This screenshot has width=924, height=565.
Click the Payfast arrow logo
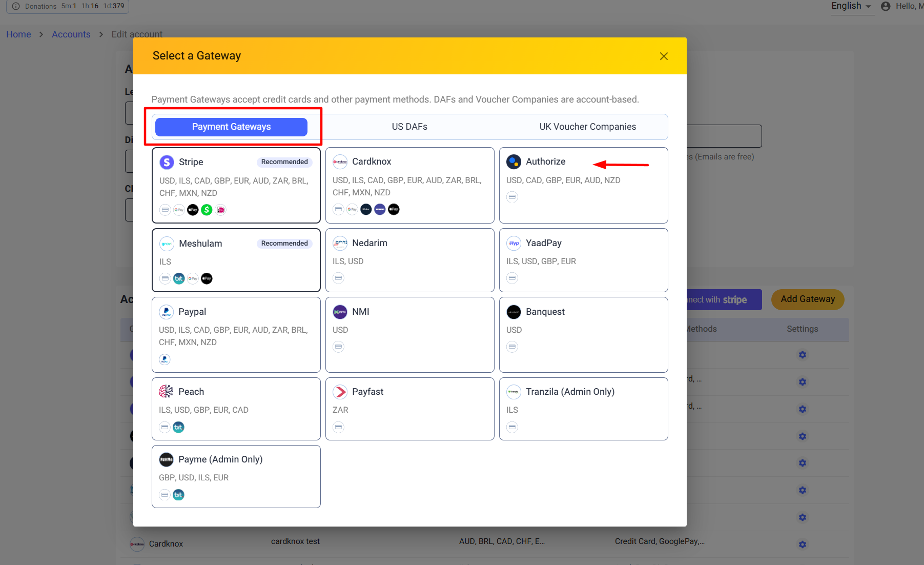coord(340,392)
